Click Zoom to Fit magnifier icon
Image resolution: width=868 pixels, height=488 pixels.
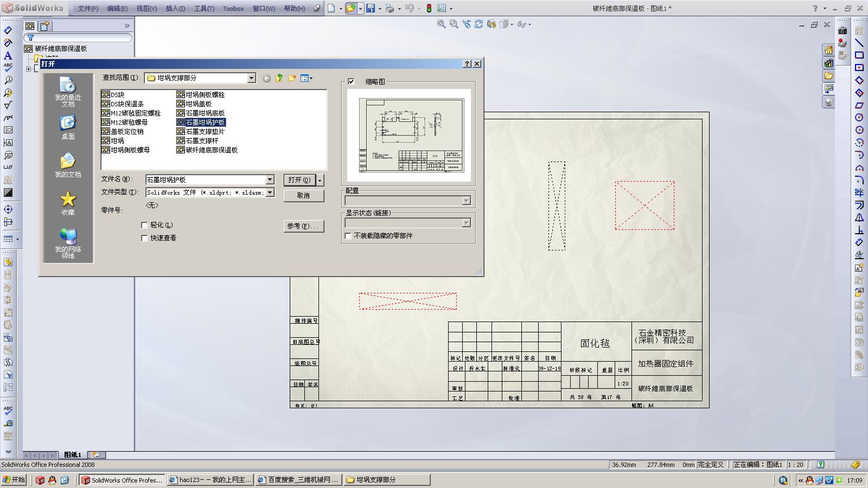click(x=442, y=24)
